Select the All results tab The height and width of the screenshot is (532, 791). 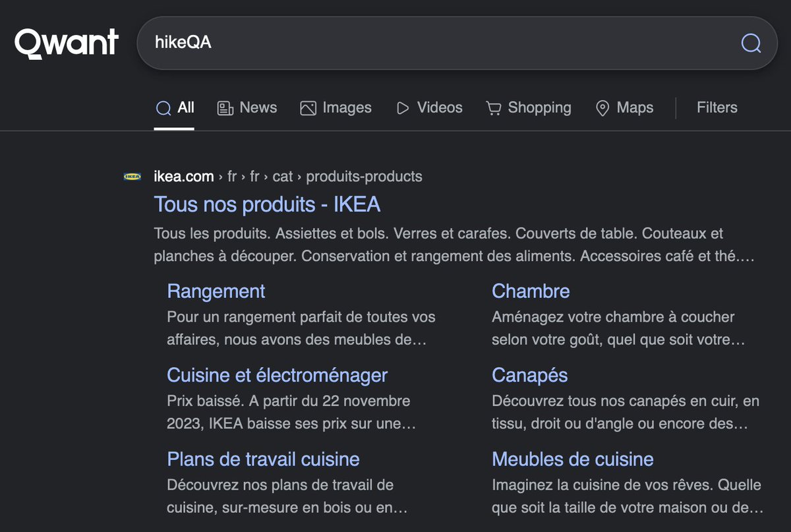[175, 108]
